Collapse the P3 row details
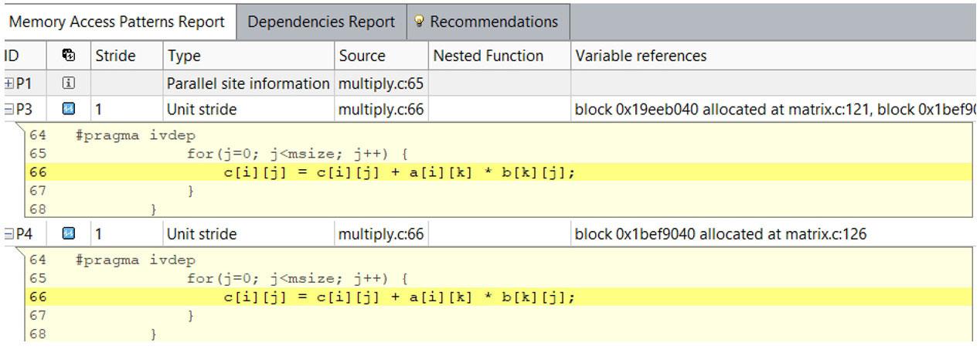 click(x=9, y=110)
